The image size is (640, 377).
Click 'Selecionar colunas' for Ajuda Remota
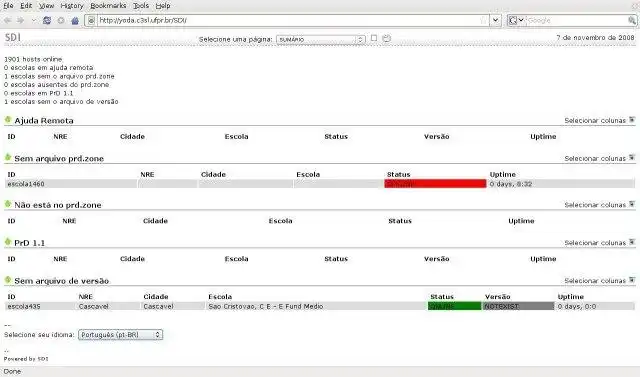pyautogui.click(x=595, y=121)
